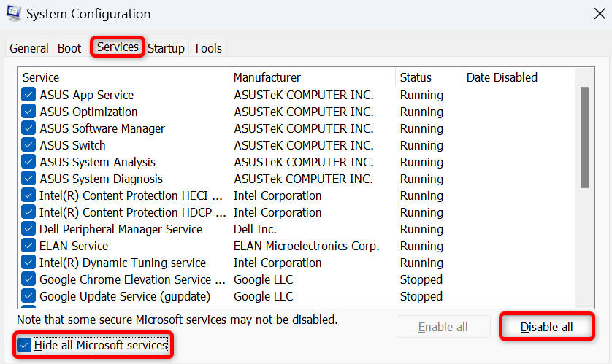Toggle the Intel(R) Dynamic Tuning service checkbox
The height and width of the screenshot is (364, 612).
click(28, 263)
